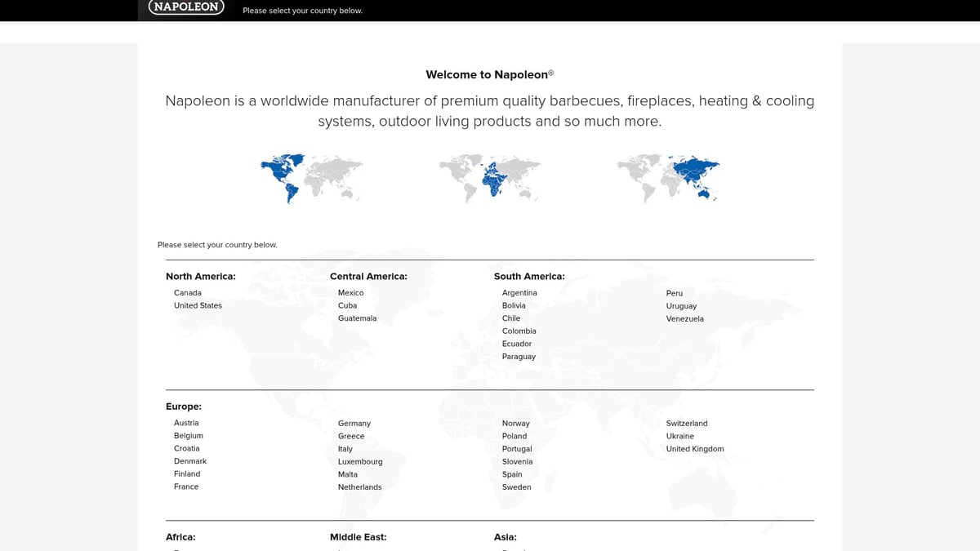Open the Germany country link
This screenshot has width=980, height=551.
(x=354, y=424)
